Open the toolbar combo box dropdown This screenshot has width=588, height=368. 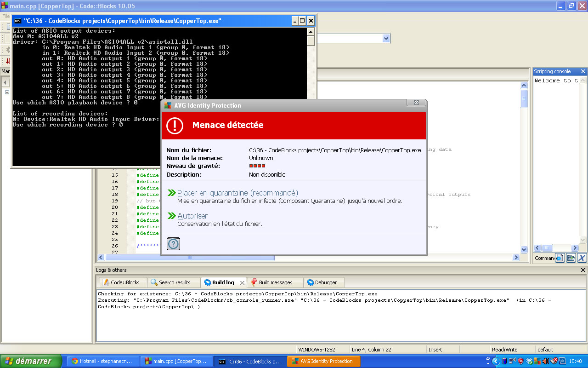pos(386,39)
